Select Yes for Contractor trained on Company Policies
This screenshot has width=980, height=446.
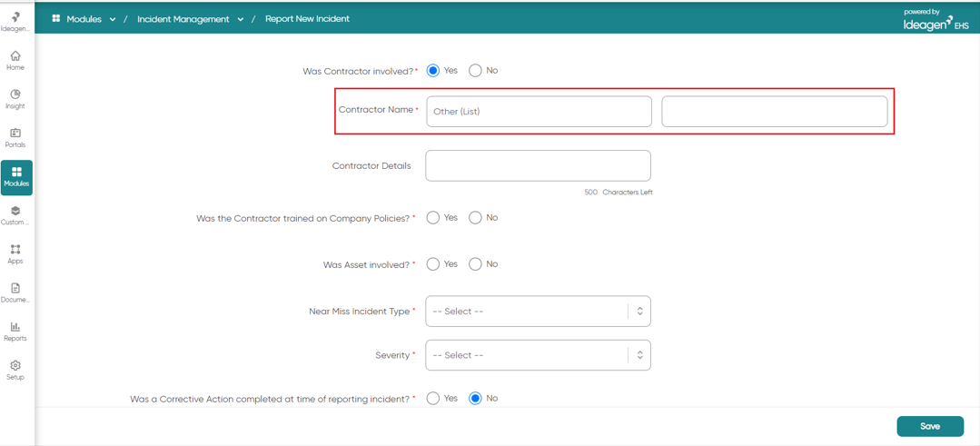(432, 218)
